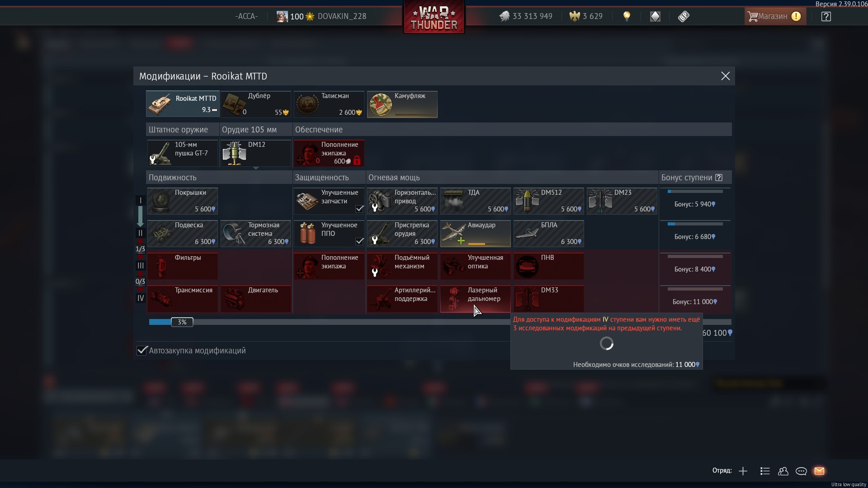Open the locked Фильтры modification

183,266
